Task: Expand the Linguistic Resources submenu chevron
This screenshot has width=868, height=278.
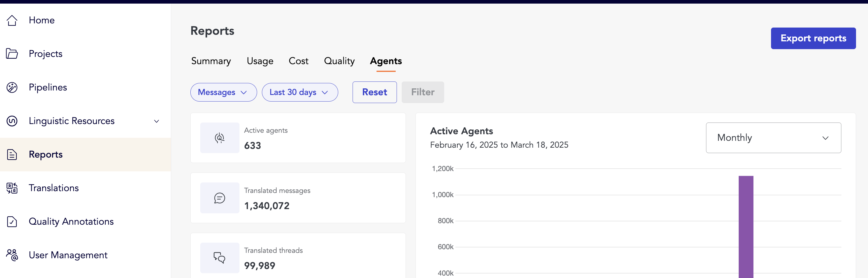Action: [x=156, y=121]
